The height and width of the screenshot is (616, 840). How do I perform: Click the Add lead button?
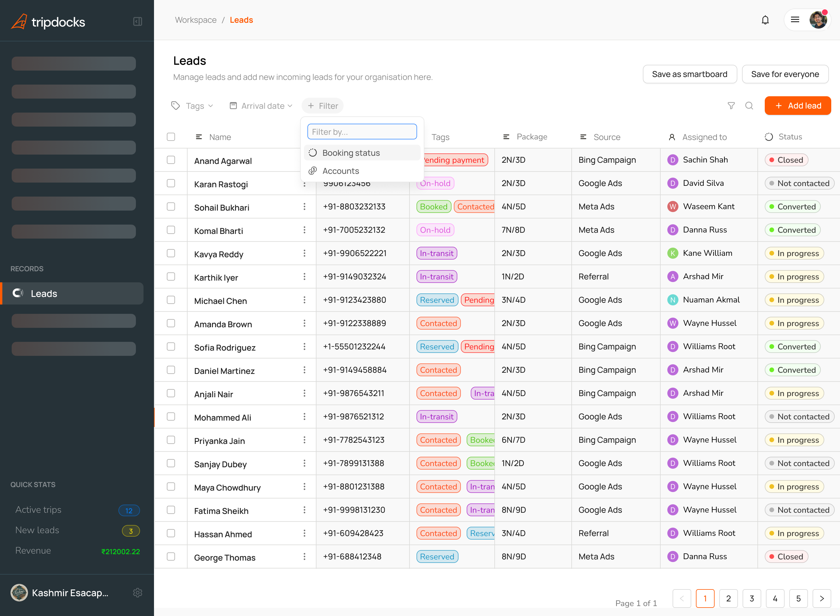(x=797, y=106)
